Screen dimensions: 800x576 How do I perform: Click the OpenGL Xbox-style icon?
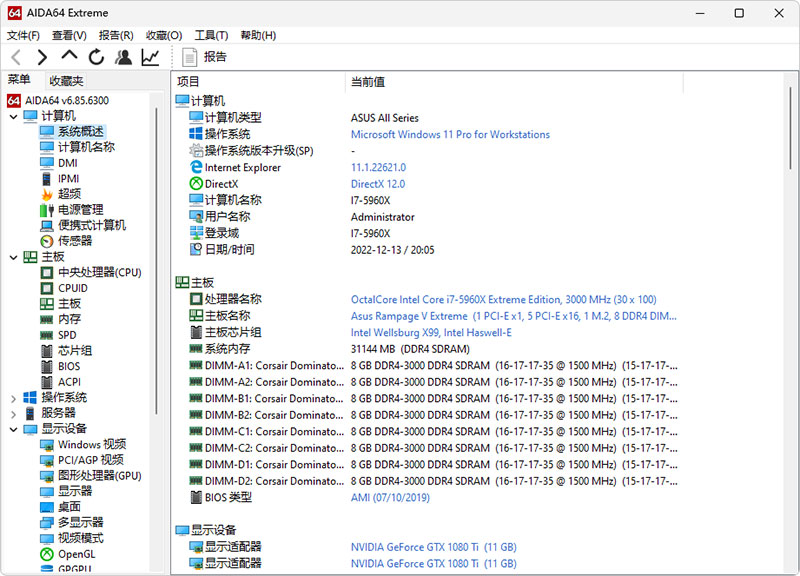[46, 554]
